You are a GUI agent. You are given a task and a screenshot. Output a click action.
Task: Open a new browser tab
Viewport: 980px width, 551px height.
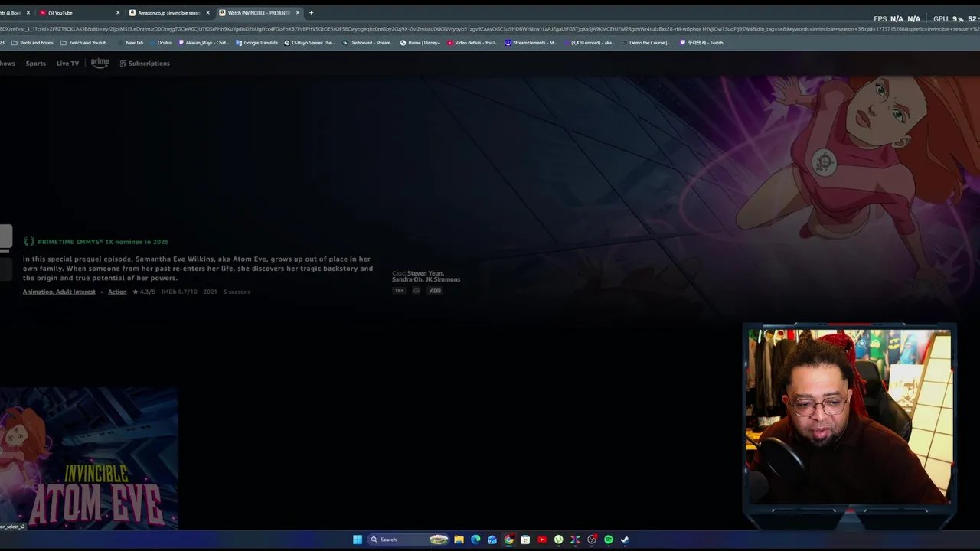coord(311,12)
